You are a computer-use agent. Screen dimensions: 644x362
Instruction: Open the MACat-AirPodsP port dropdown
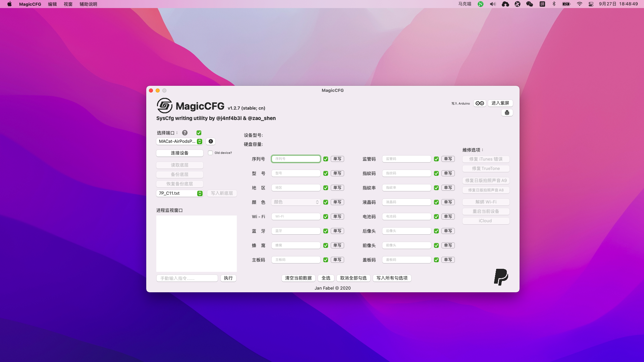coord(179,141)
